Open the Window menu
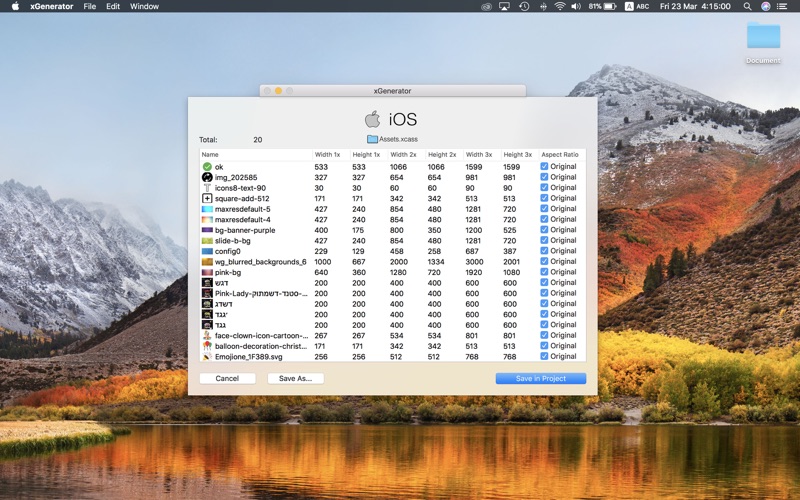Viewport: 800px width, 500px height. point(144,6)
